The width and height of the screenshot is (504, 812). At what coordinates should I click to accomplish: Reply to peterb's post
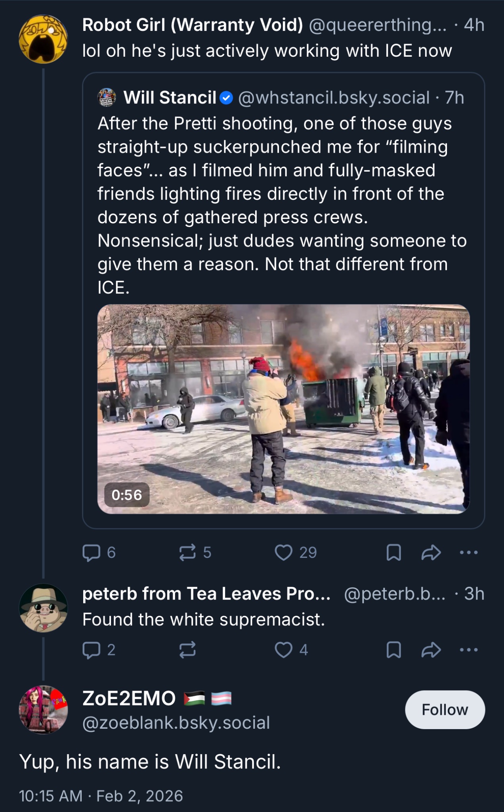tap(99, 650)
